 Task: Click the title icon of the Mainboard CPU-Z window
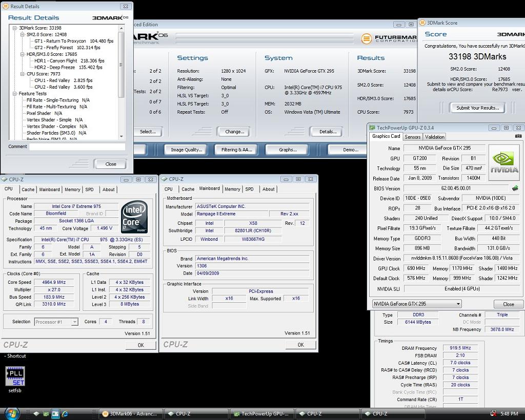point(165,179)
